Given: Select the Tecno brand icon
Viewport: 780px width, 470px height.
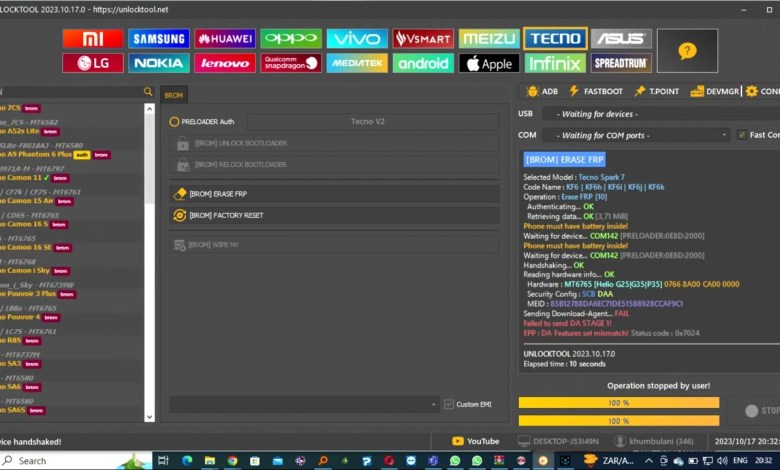Looking at the screenshot, I should click(555, 39).
